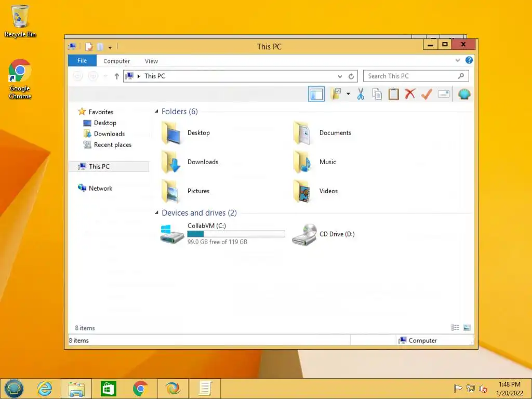
Task: Click the Cut scissors icon
Action: coord(361,94)
